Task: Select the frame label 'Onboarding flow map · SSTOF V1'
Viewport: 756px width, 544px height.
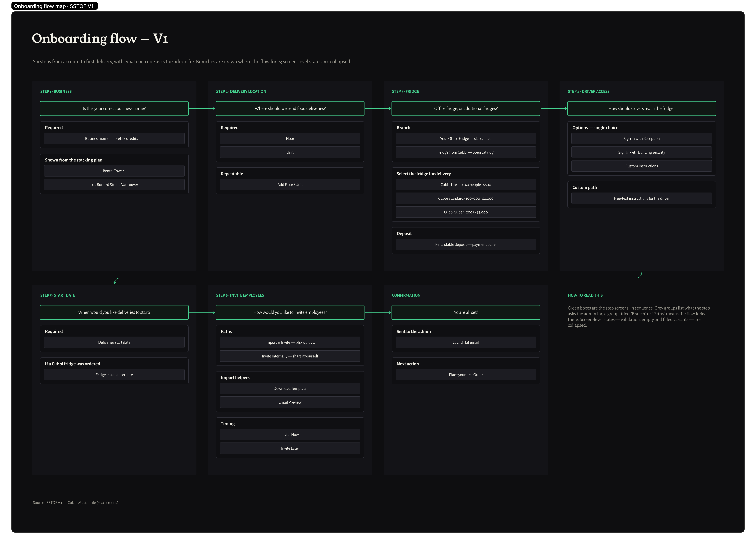Action: coord(54,6)
